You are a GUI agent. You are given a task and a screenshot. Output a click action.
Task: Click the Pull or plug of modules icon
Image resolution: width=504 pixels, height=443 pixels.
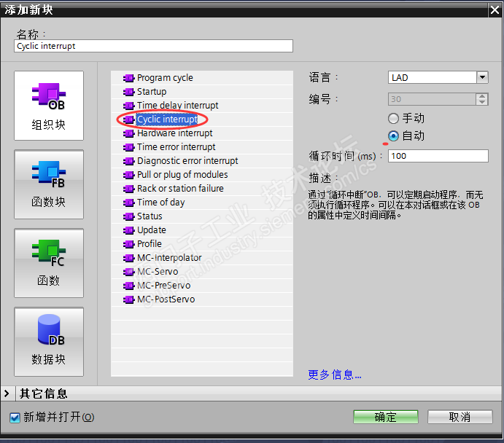tap(128, 175)
